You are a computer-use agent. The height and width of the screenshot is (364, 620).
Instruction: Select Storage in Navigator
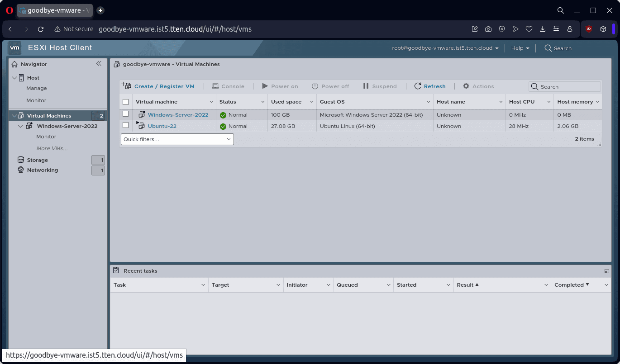pyautogui.click(x=38, y=160)
